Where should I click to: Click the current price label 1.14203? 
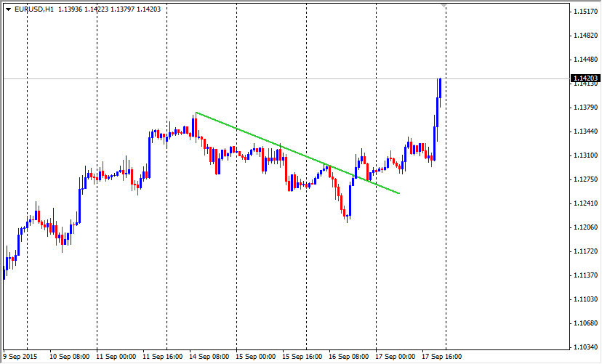(x=585, y=78)
